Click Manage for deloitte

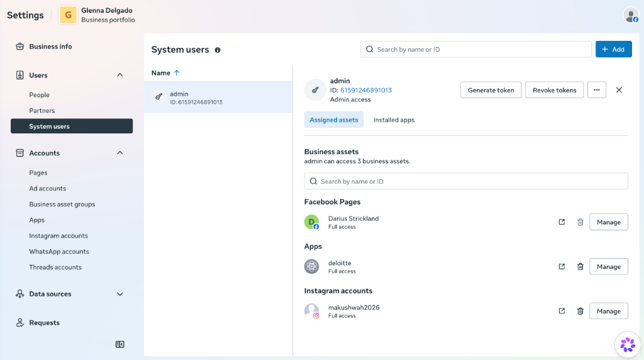609,267
